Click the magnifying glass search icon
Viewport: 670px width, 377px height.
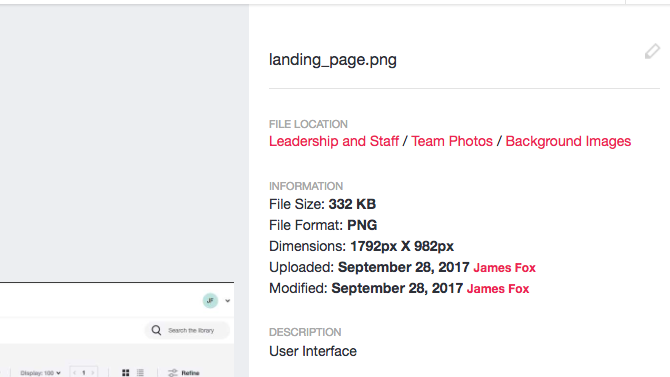click(x=156, y=330)
